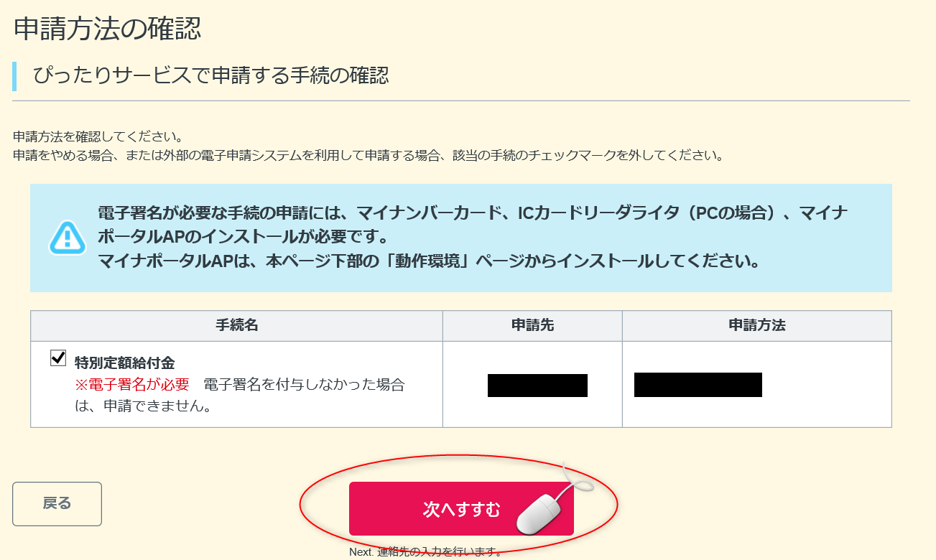936x560 pixels.
Task: Click the 申請方法の確認 page heading
Action: point(108,29)
